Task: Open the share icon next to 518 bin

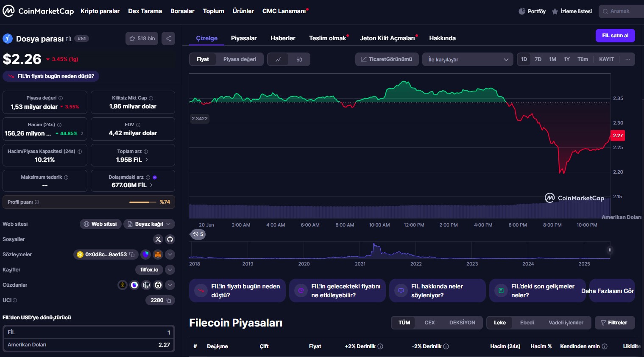Action: [168, 39]
